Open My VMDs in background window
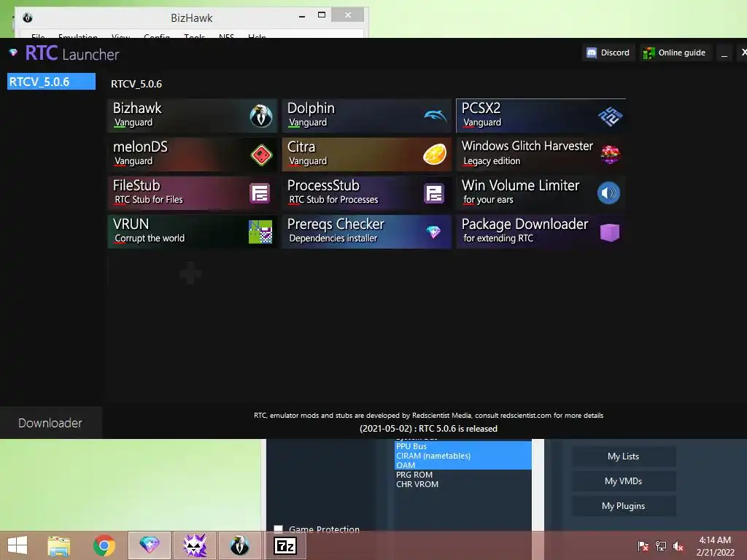Screen dimensions: 747x560 point(623,481)
